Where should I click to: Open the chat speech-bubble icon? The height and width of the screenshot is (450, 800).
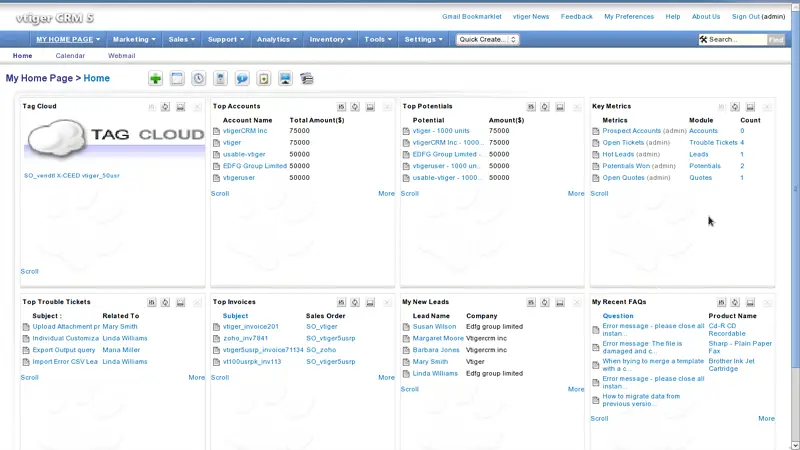pos(242,79)
